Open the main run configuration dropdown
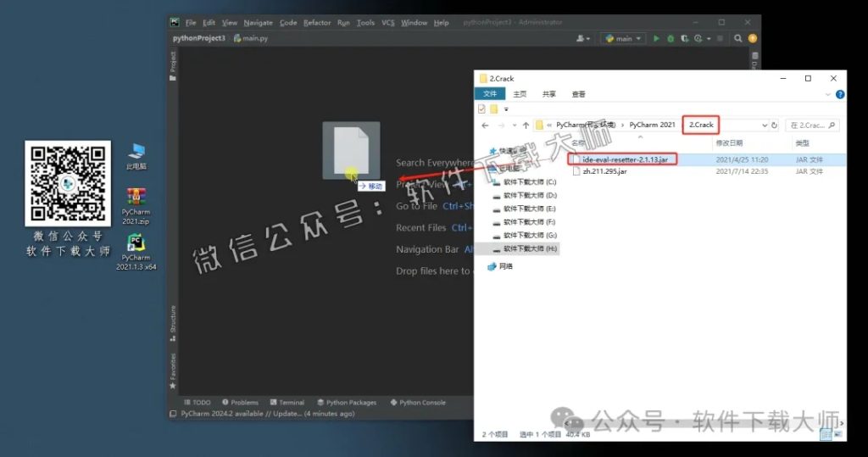 click(623, 38)
